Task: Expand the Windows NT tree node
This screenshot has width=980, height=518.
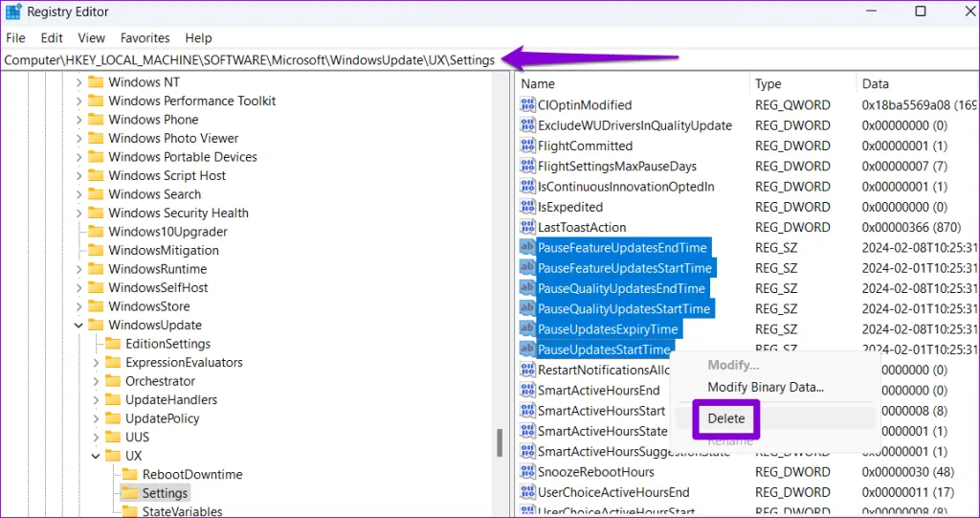Action: 78,82
